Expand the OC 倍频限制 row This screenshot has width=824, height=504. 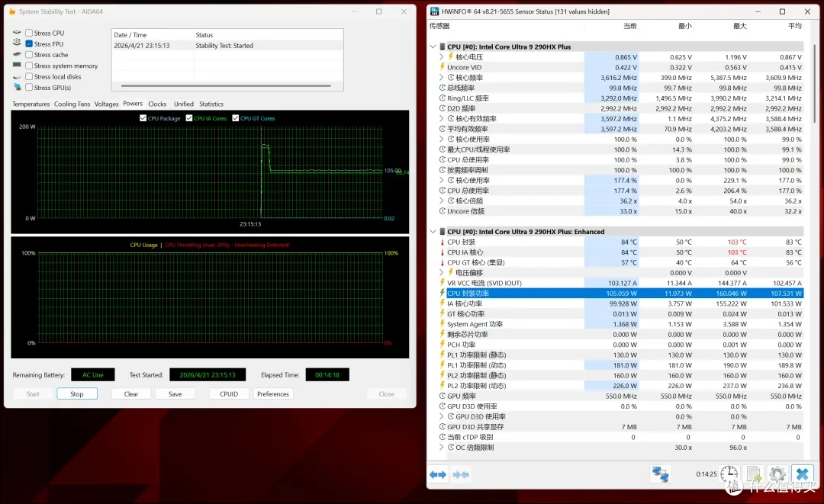click(442, 448)
